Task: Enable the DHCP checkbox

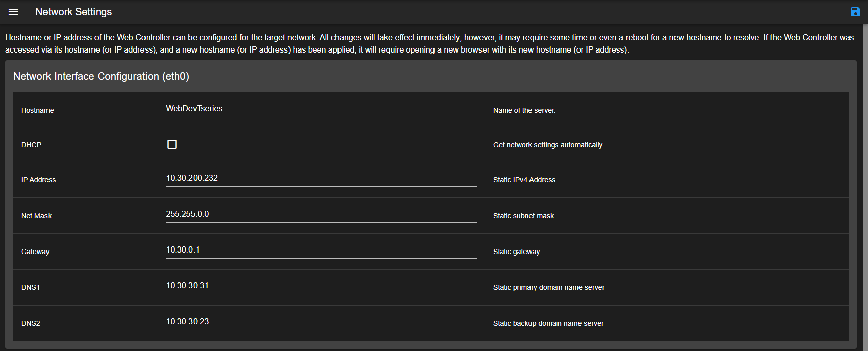Action: [172, 144]
